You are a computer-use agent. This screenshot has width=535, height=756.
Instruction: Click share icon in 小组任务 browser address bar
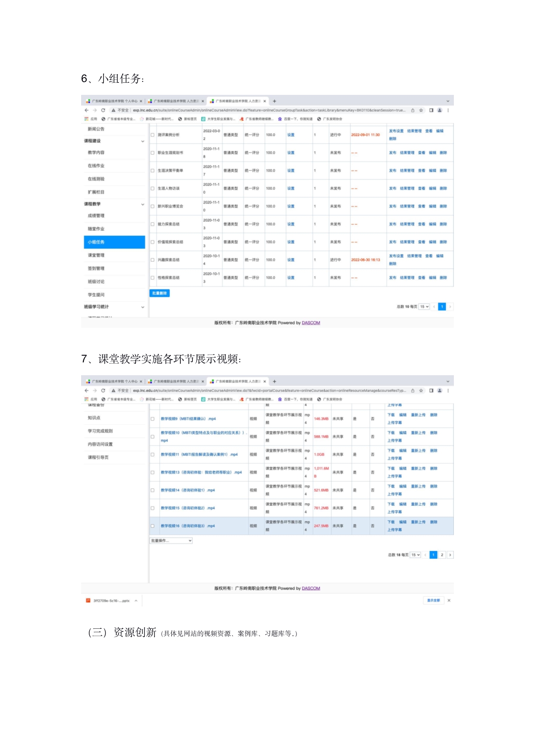click(413, 110)
